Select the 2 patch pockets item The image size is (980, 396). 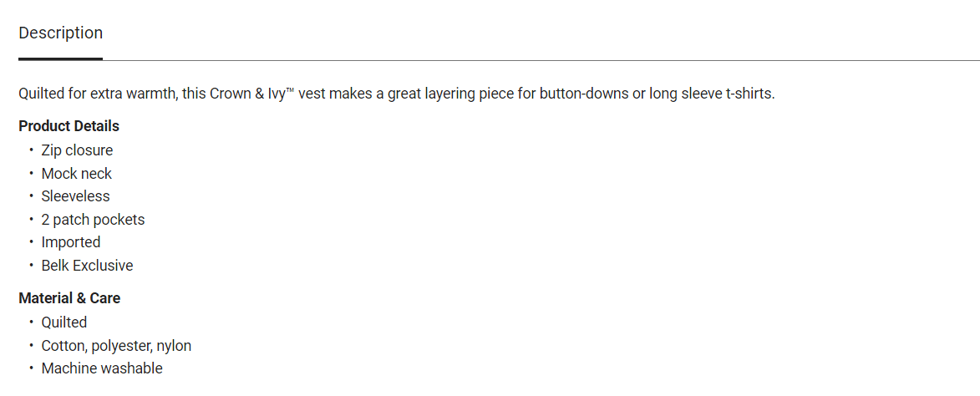point(93,220)
